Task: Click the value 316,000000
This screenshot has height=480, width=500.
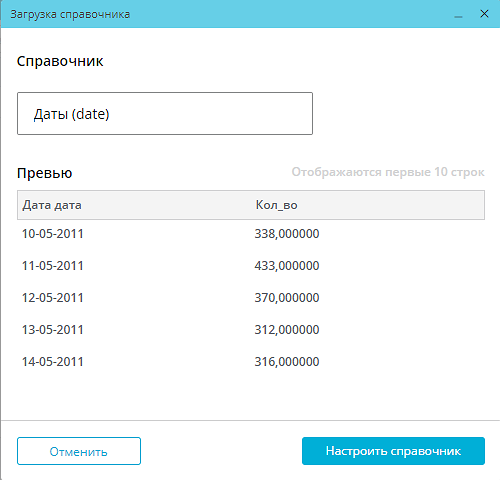Action: point(287,362)
